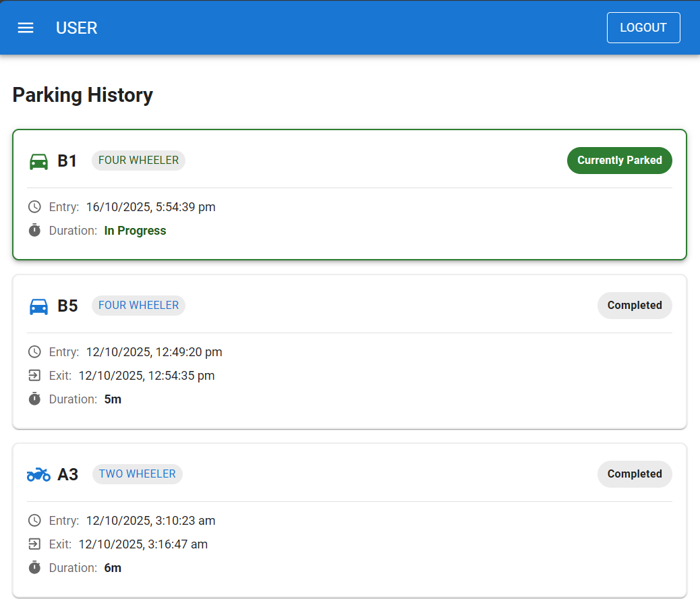This screenshot has width=700, height=599.
Task: Click the motorcycle icon for slot A3
Action: point(39,475)
